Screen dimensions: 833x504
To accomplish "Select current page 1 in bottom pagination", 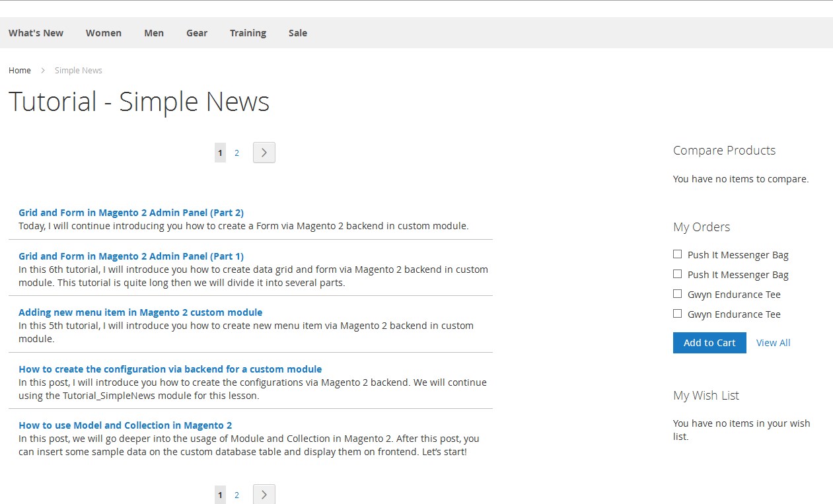I will 220,495.
